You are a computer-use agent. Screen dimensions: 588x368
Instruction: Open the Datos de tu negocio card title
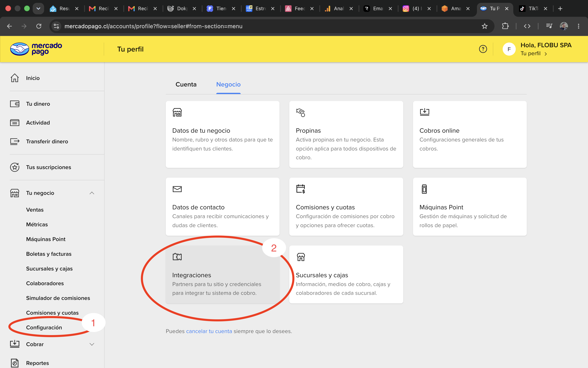click(201, 130)
